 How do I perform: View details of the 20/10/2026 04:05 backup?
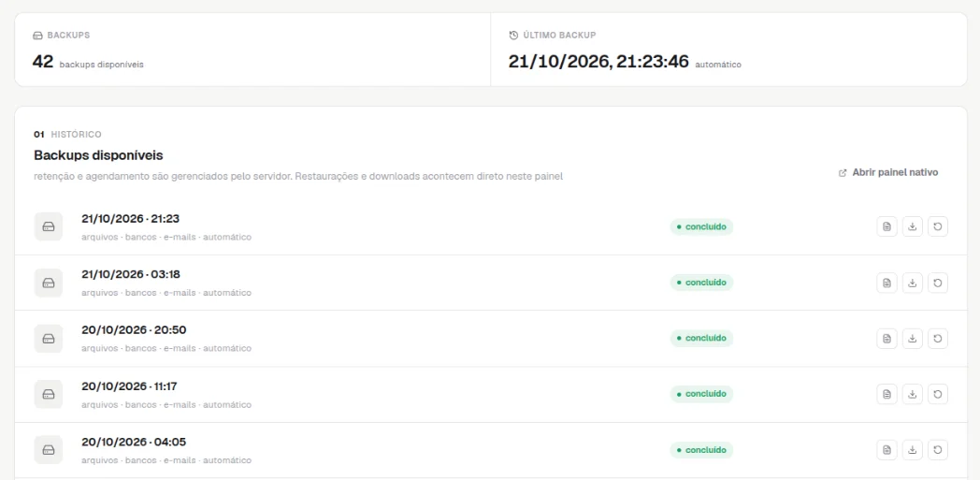(886, 449)
